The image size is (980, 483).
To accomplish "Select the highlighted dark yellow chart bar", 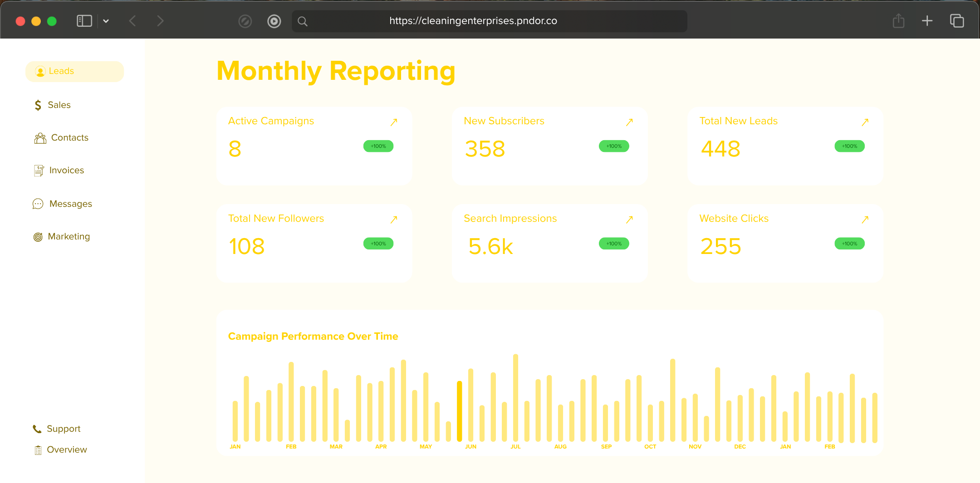I will point(460,411).
